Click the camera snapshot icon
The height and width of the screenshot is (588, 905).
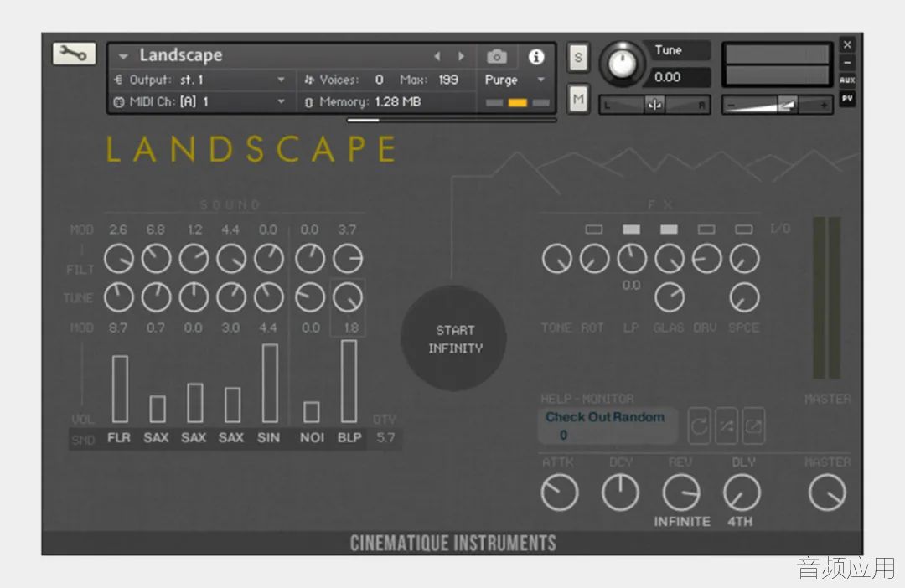[496, 57]
